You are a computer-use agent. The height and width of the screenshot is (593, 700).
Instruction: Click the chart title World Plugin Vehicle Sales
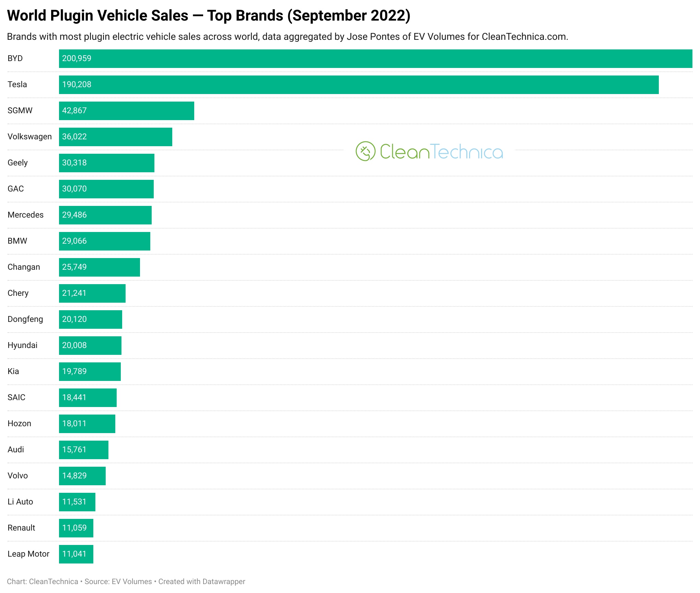[x=98, y=16]
